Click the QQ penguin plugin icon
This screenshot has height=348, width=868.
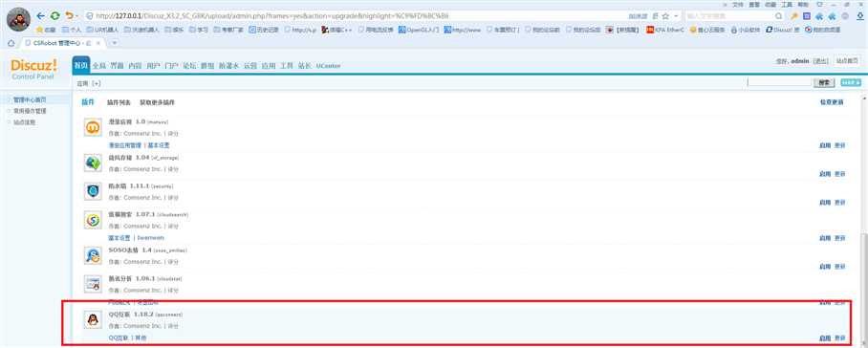coord(93,319)
